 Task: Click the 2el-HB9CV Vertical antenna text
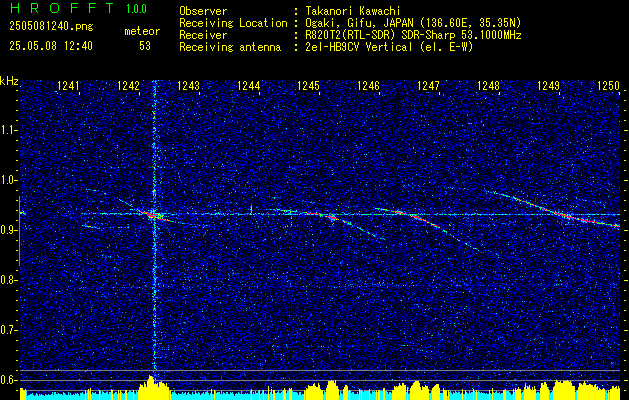[x=389, y=47]
